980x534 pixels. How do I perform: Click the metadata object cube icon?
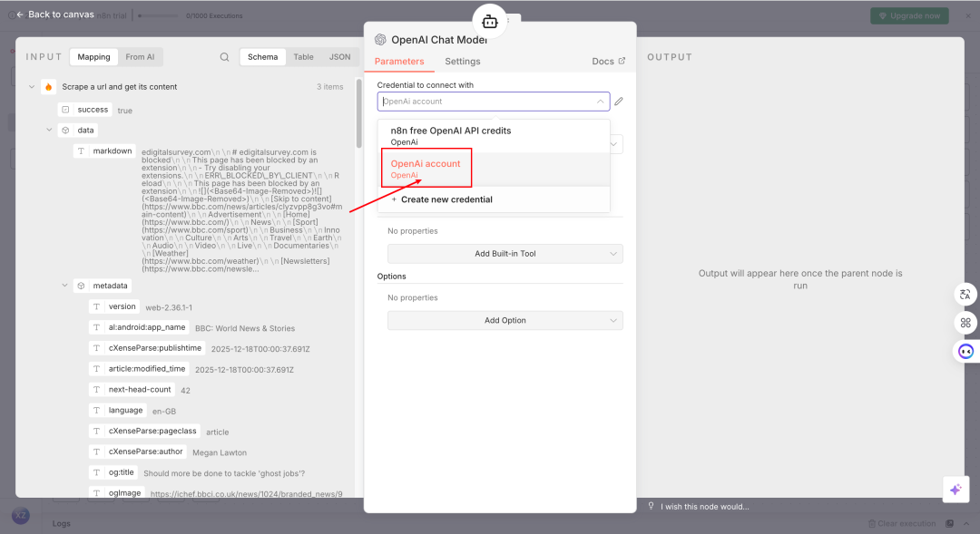coord(82,286)
